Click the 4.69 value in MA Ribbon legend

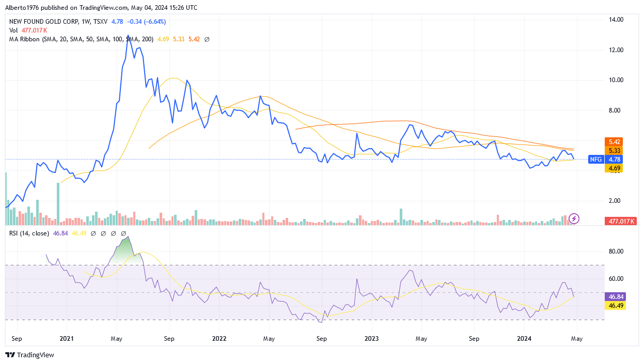pos(163,39)
